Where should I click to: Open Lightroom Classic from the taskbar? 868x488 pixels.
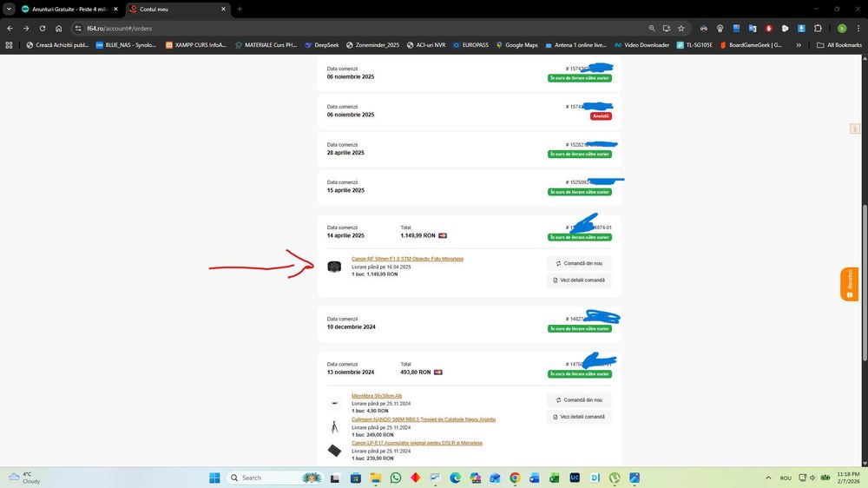575,478
